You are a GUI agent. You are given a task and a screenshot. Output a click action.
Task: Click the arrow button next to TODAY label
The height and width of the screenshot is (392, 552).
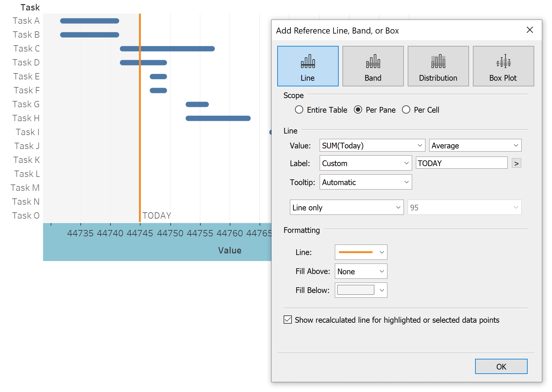516,163
